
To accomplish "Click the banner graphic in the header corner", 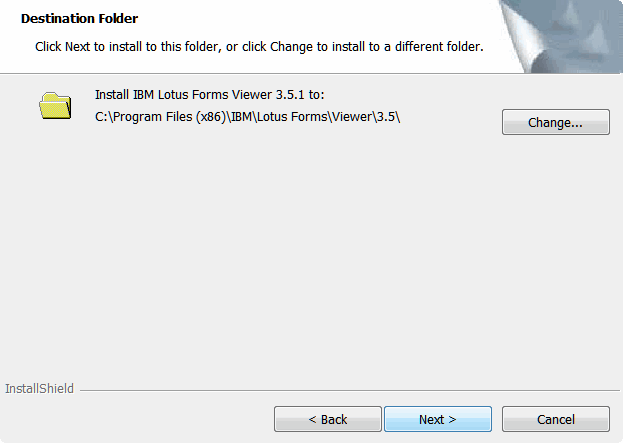I will pyautogui.click(x=560, y=37).
